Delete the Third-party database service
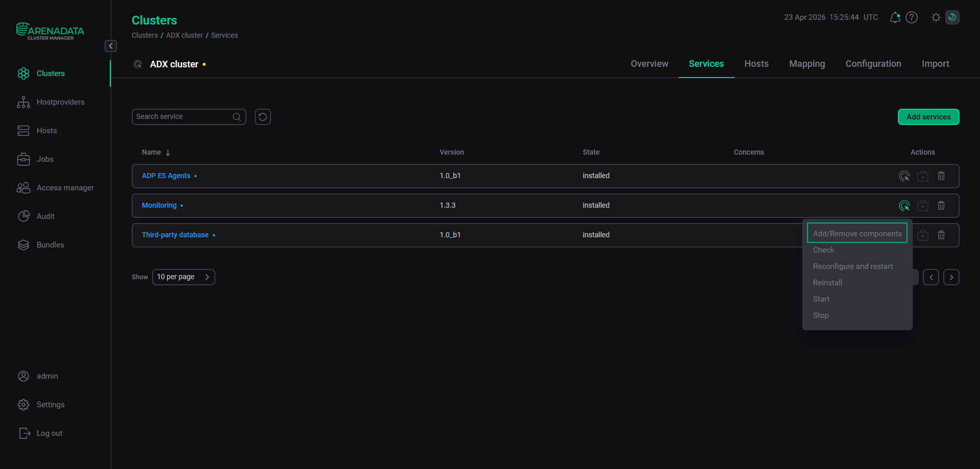Screen dimensions: 980x469 pos(941,235)
